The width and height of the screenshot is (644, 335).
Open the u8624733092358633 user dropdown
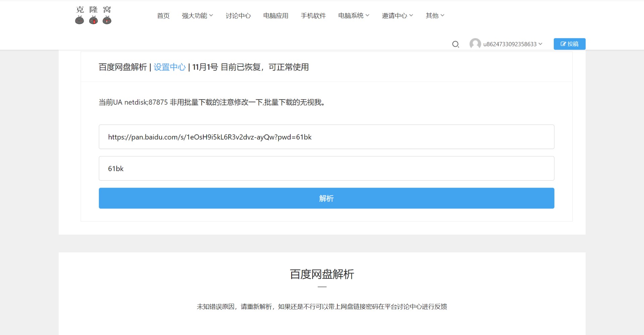513,44
